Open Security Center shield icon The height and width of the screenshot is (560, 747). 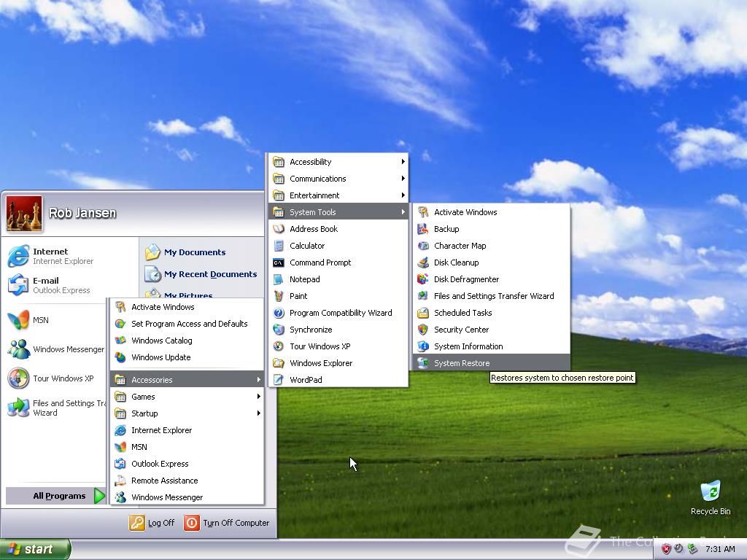pyautogui.click(x=423, y=330)
